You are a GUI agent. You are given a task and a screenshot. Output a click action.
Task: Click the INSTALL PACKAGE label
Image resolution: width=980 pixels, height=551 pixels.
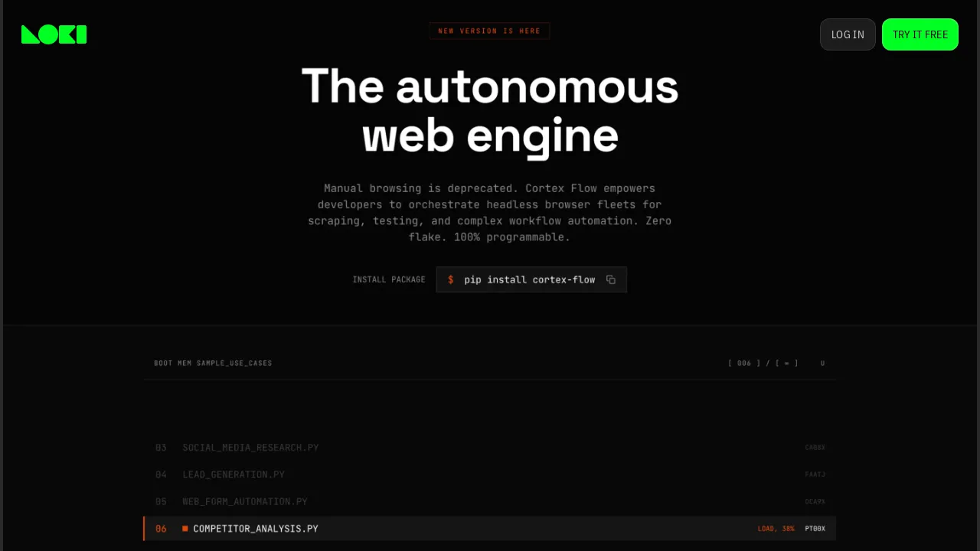(389, 279)
